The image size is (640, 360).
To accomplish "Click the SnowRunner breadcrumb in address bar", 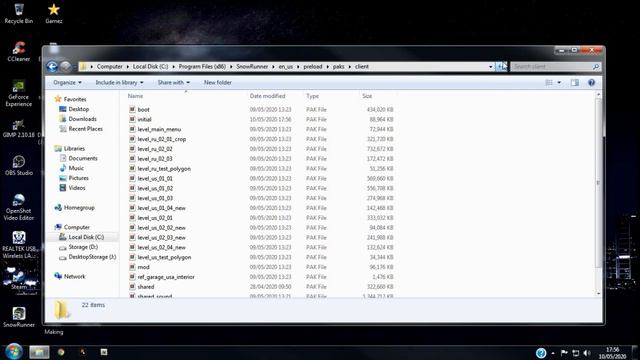I will click(252, 67).
